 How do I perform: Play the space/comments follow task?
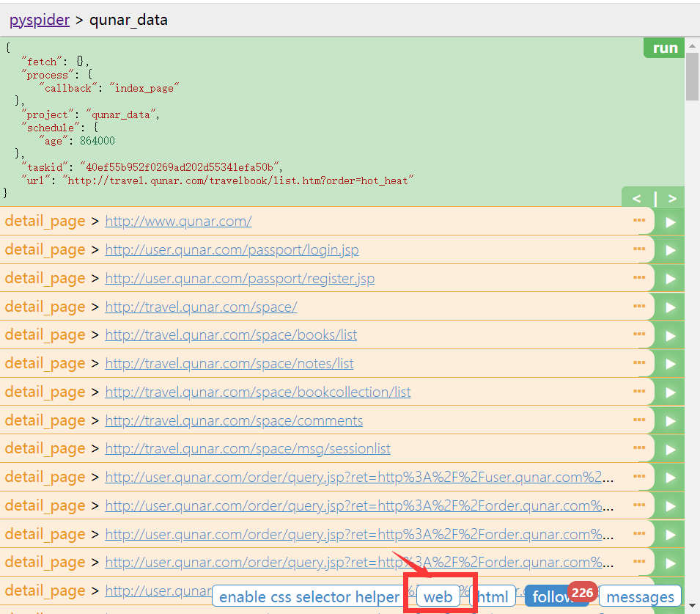pos(670,421)
